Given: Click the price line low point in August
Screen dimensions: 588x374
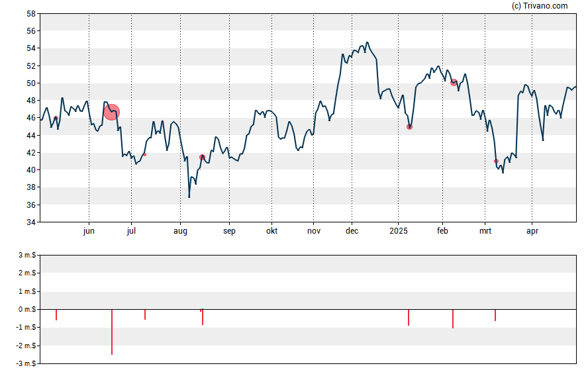Looking at the screenshot, I should pyautogui.click(x=189, y=197).
